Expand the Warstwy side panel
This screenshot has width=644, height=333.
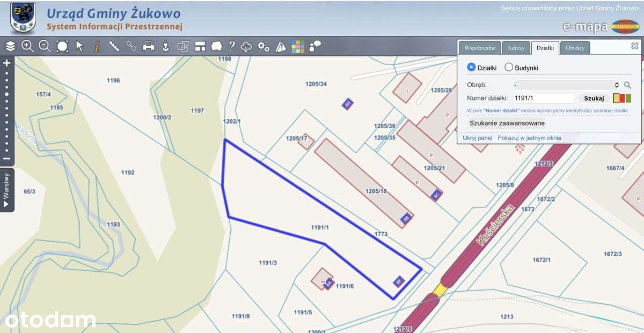(6, 190)
